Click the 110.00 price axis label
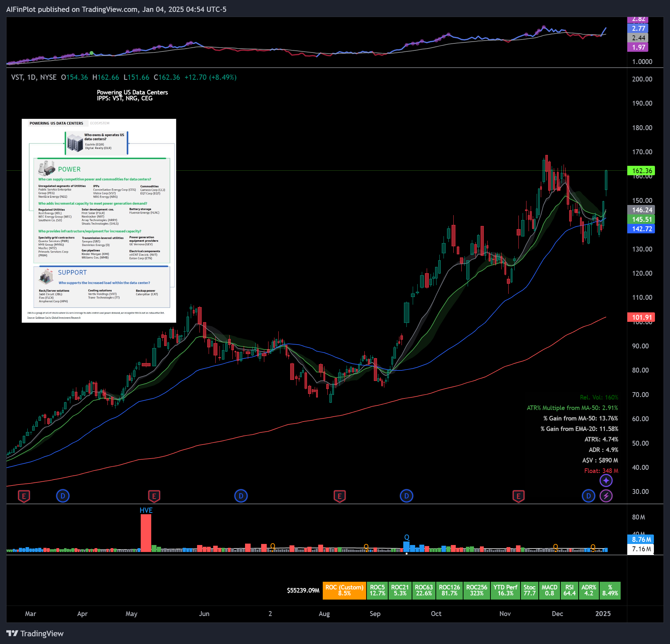 (642, 297)
